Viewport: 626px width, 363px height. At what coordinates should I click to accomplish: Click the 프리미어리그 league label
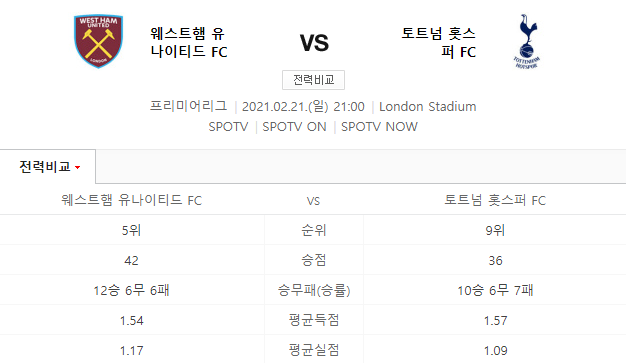188,106
